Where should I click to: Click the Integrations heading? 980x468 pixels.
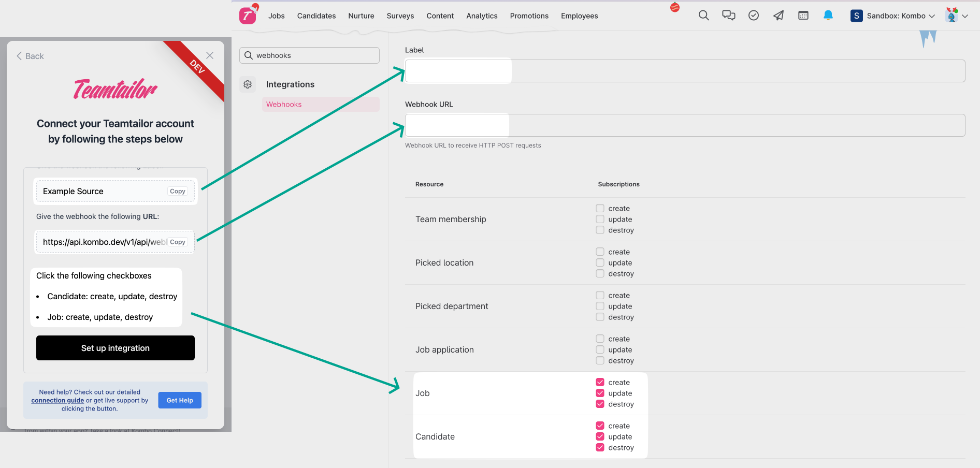[290, 84]
